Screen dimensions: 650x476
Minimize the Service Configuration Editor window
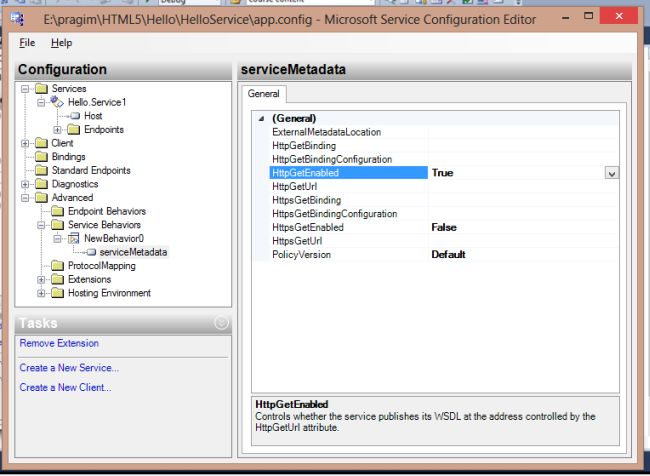coord(566,16)
